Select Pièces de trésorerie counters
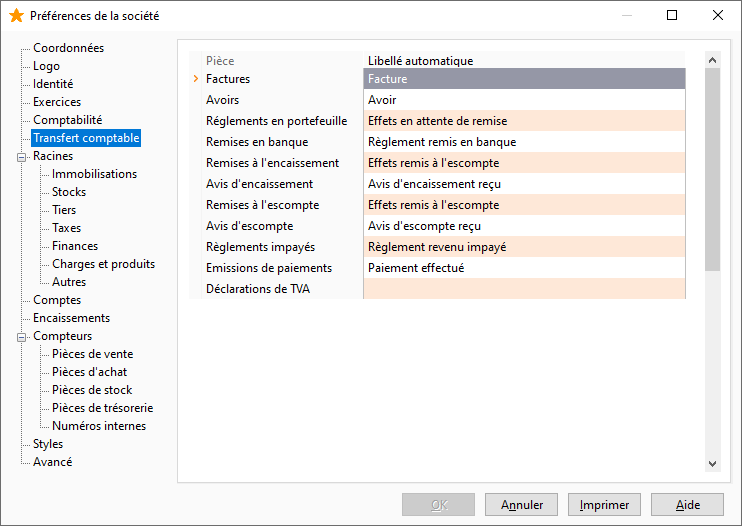The width and height of the screenshot is (742, 526). (102, 408)
